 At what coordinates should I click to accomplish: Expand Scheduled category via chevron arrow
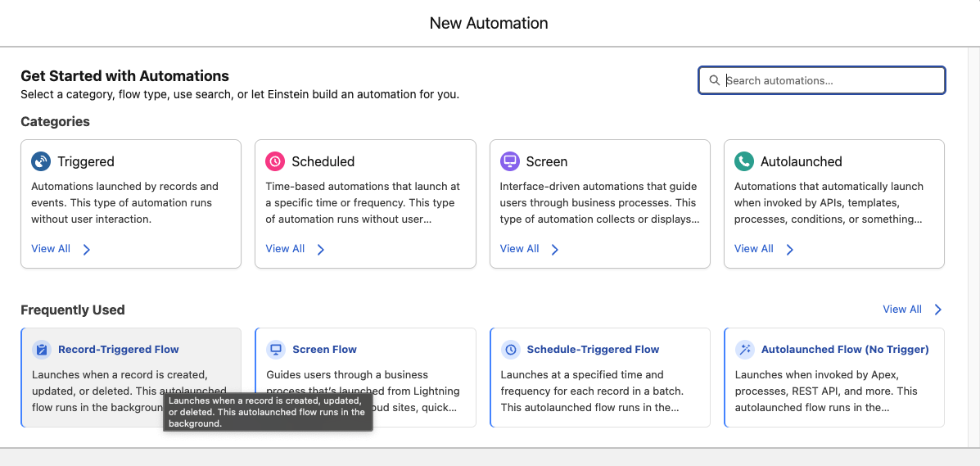pyautogui.click(x=321, y=250)
